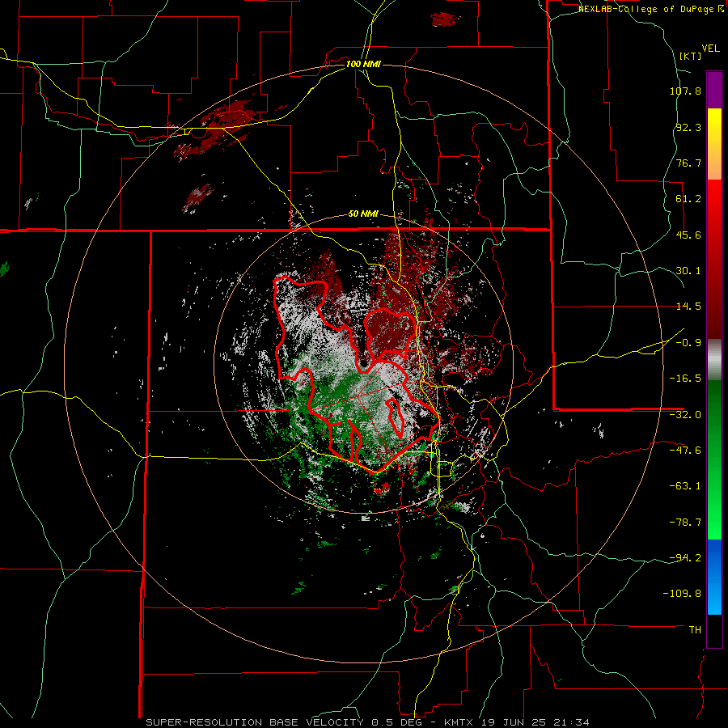Select the -109.8 scale value
Image resolution: width=728 pixels, height=728 pixels.
coord(683,594)
